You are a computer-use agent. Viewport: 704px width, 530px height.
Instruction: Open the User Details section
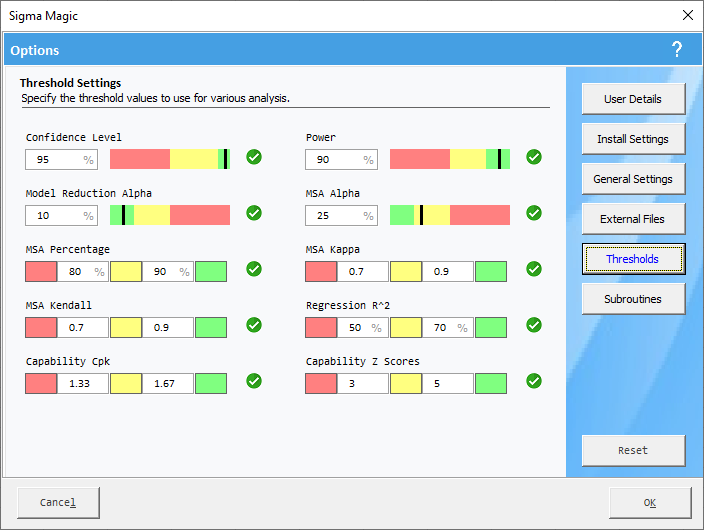click(x=633, y=99)
